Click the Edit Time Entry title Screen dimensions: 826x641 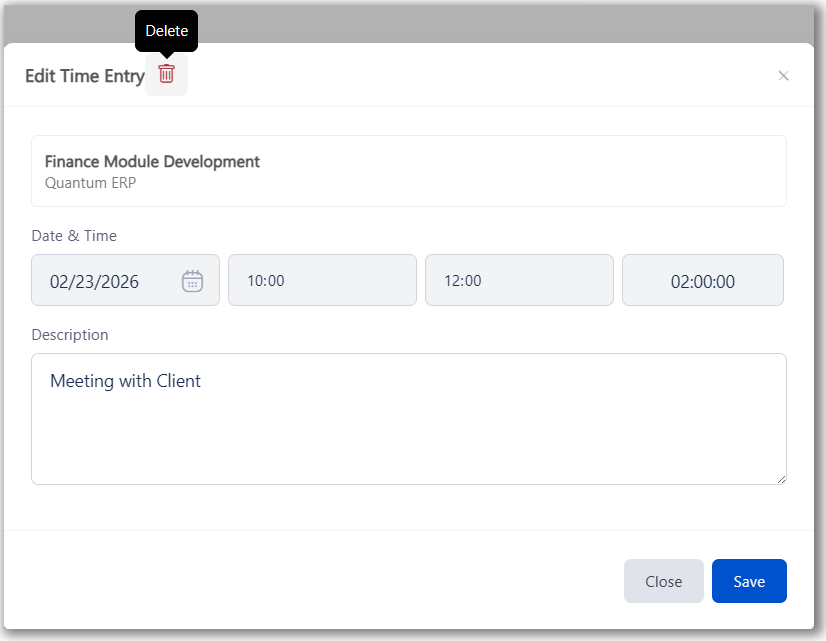click(85, 76)
